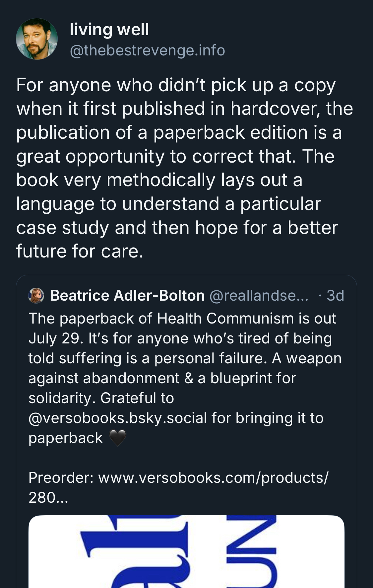This screenshot has height=588, width=373.
Task: Click the truncated "280..." URL ending
Action: 48,498
